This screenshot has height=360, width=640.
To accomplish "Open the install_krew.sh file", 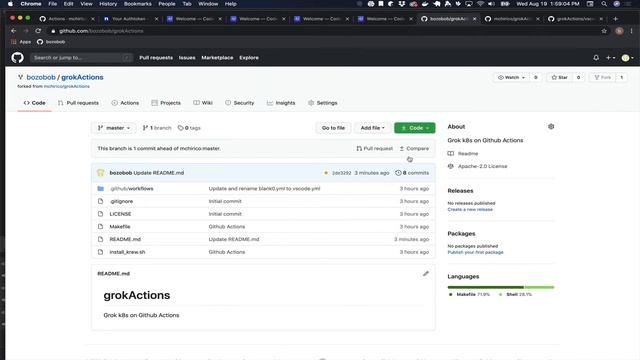I will click(127, 252).
